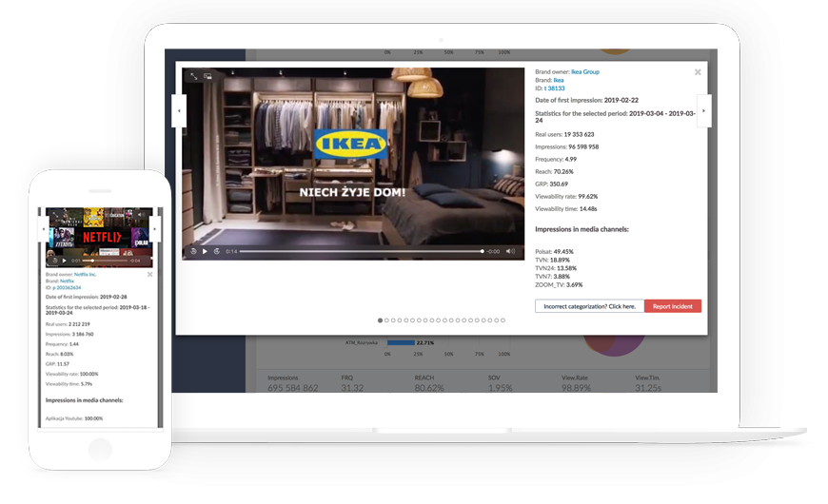Mute the IKEA video volume
This screenshot has height=504, width=828.
point(510,251)
